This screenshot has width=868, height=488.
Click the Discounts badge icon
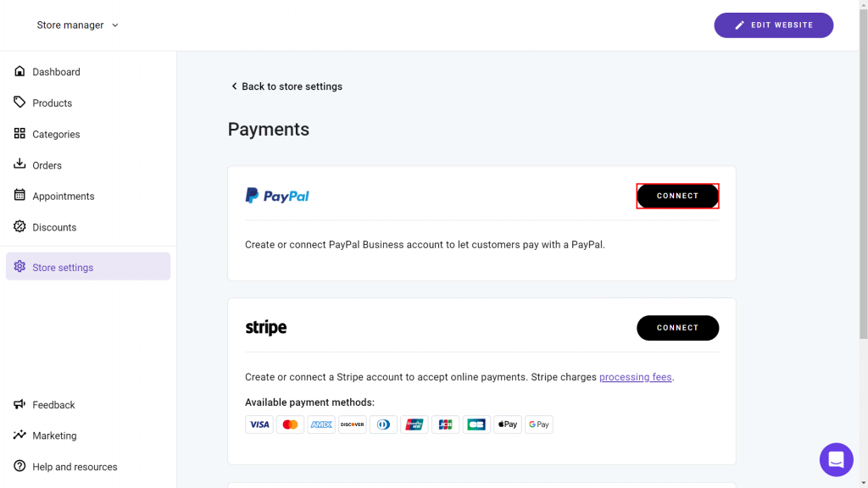(x=19, y=227)
